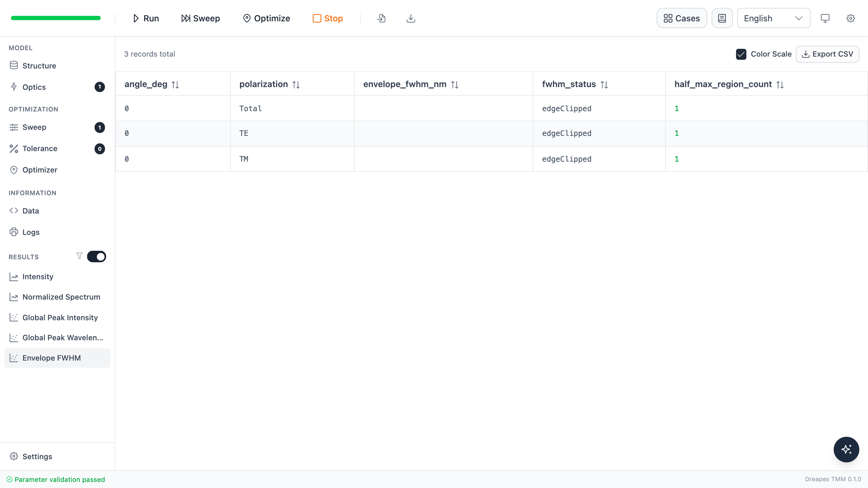Viewport: 868px width, 488px height.
Task: Click the monitor display icon
Action: coord(825,18)
